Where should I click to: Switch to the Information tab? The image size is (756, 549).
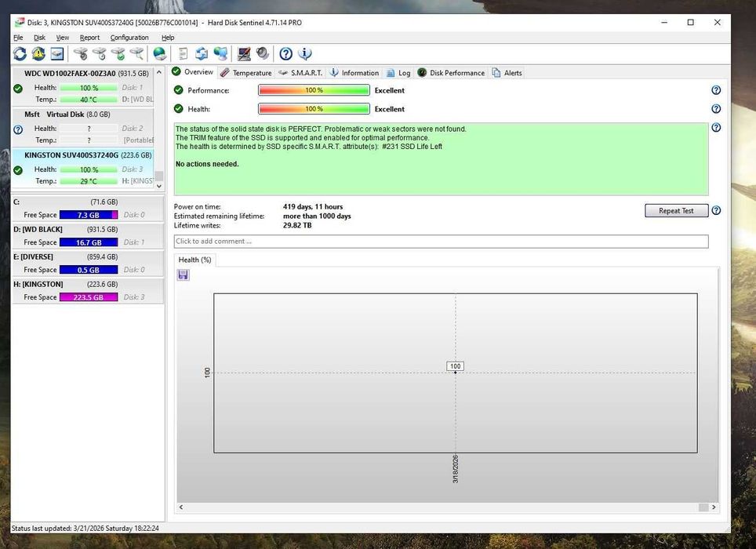click(x=354, y=73)
